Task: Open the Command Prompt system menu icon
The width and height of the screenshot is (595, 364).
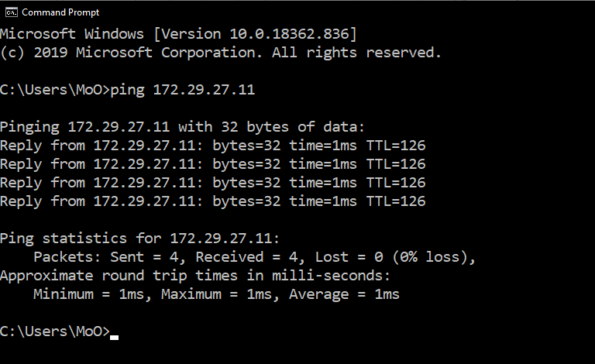Action: point(12,12)
